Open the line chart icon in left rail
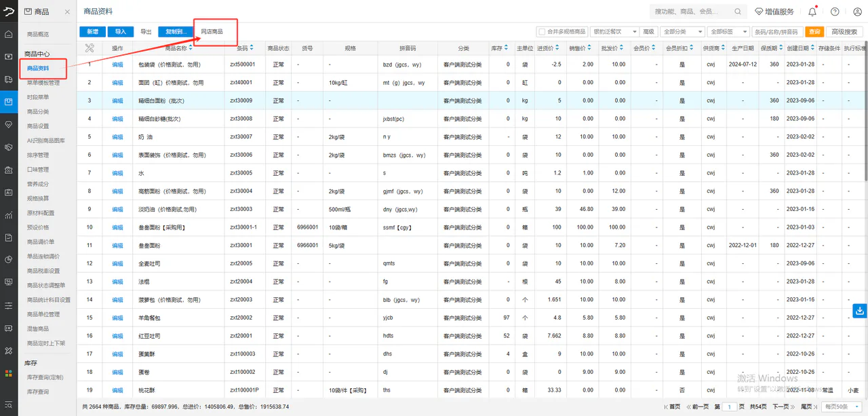868x416 pixels. click(x=9, y=215)
